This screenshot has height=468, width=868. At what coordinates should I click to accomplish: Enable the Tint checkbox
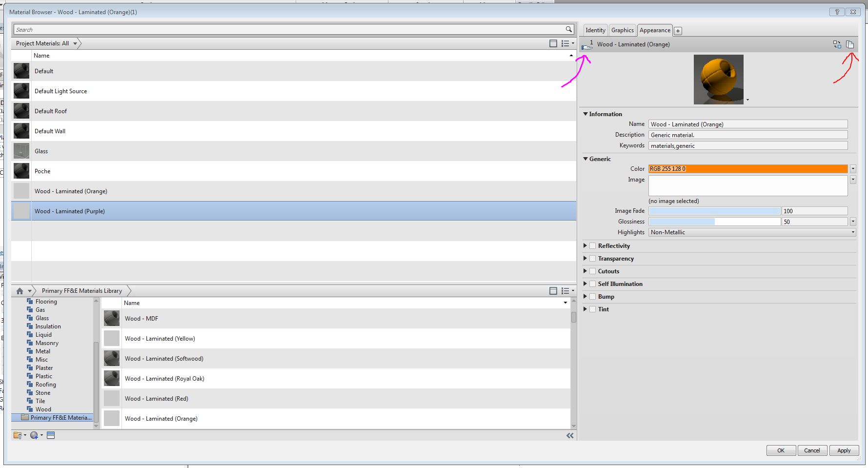point(592,309)
